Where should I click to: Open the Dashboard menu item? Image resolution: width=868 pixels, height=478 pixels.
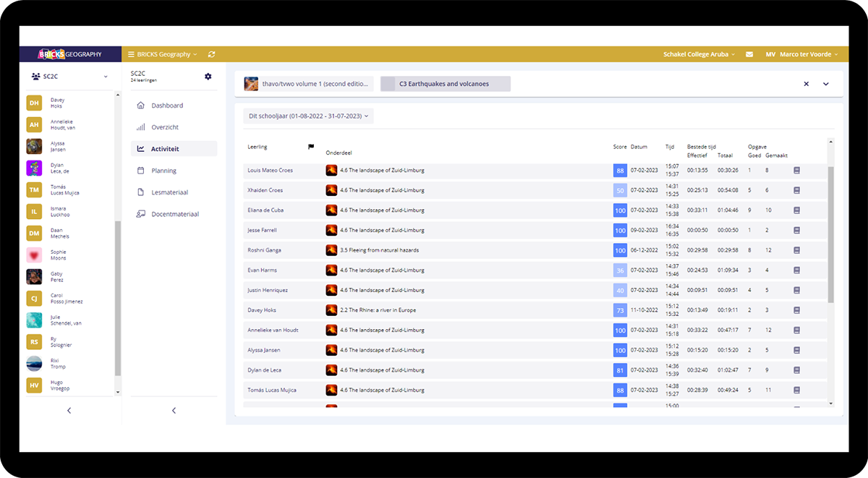pos(167,106)
